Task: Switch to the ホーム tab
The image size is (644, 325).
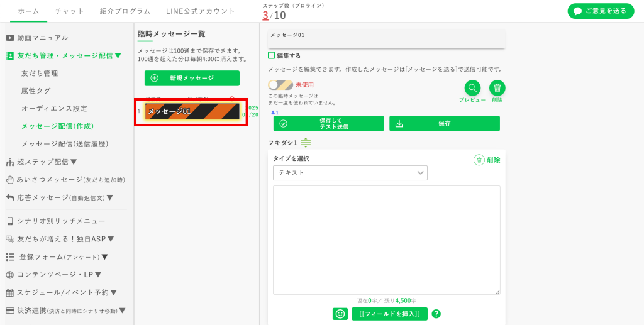Action: click(x=28, y=11)
